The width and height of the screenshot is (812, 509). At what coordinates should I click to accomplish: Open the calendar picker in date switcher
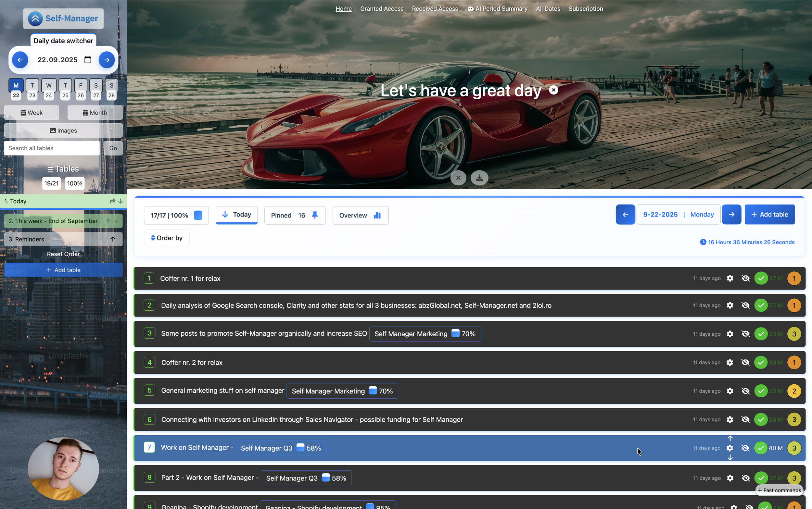coord(88,60)
